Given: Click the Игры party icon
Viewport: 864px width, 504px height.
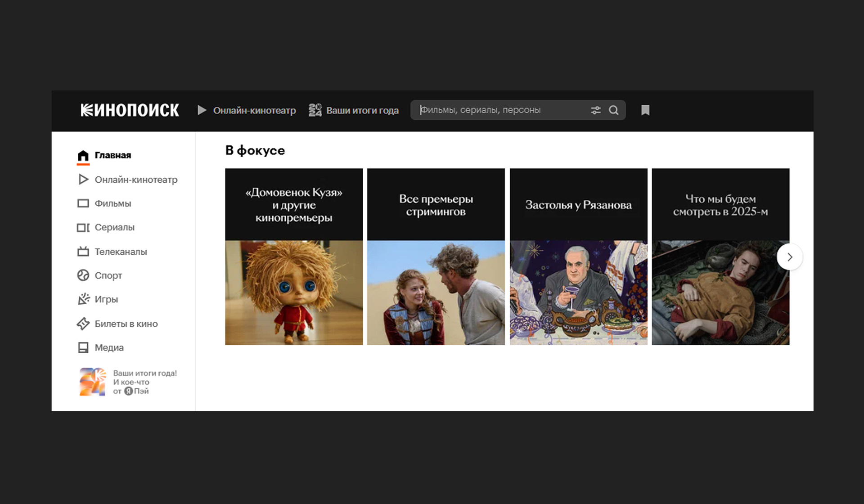Looking at the screenshot, I should pyautogui.click(x=83, y=299).
